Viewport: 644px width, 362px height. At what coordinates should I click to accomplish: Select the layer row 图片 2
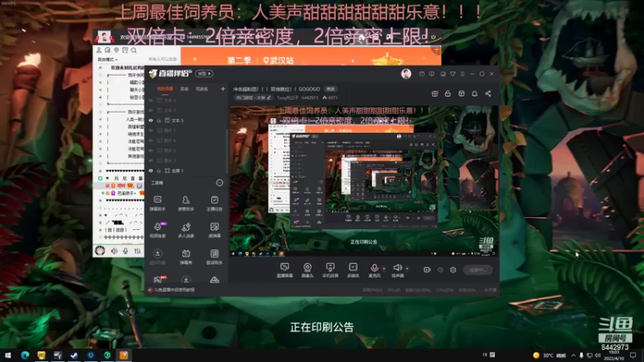coord(186,150)
